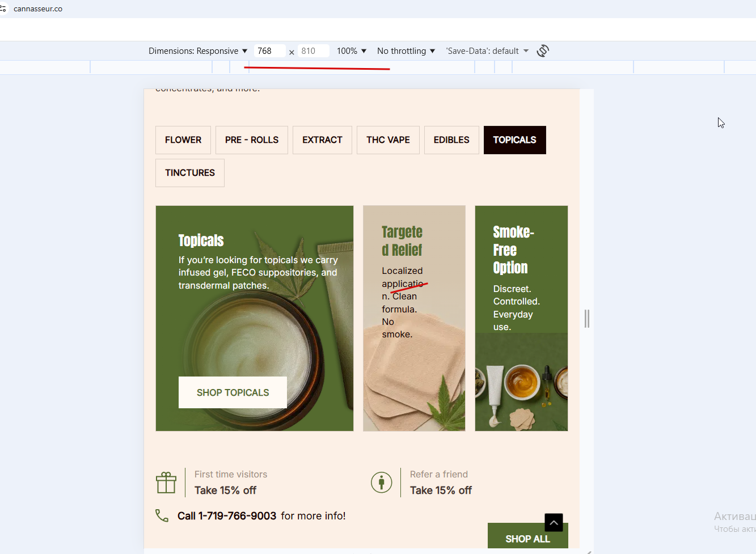Select the FLOWER category tab

[183, 140]
